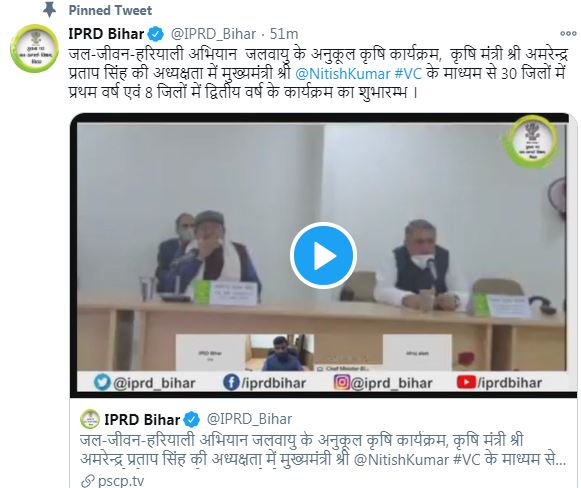This screenshot has height=488, width=581.
Task: Open the tweet's three-dot more options menu
Action: coord(568,34)
